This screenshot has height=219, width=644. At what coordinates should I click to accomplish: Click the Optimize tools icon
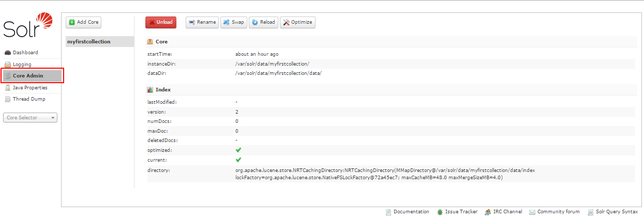[286, 22]
